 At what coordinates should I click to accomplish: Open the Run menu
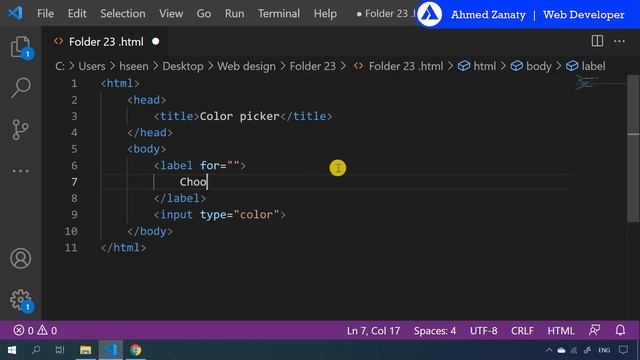234,13
